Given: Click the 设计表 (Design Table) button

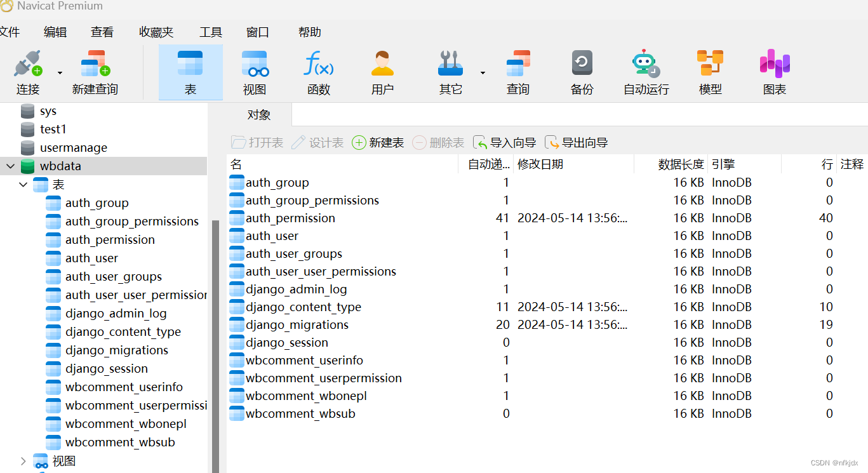Looking at the screenshot, I should (317, 143).
